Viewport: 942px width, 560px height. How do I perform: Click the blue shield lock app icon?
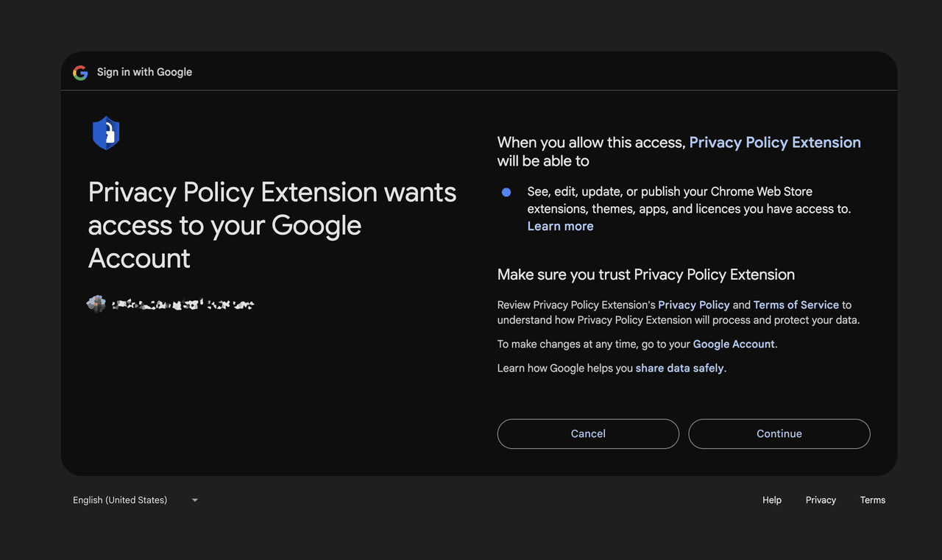click(x=106, y=133)
